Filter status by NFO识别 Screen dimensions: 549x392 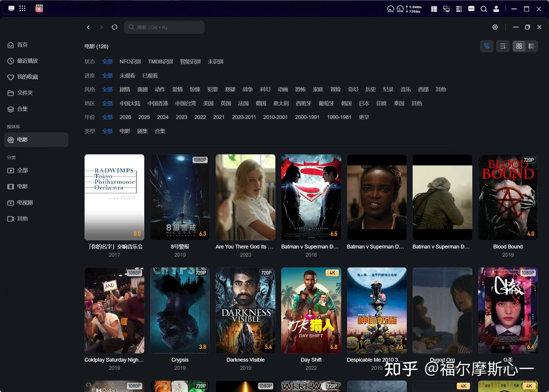[130, 62]
